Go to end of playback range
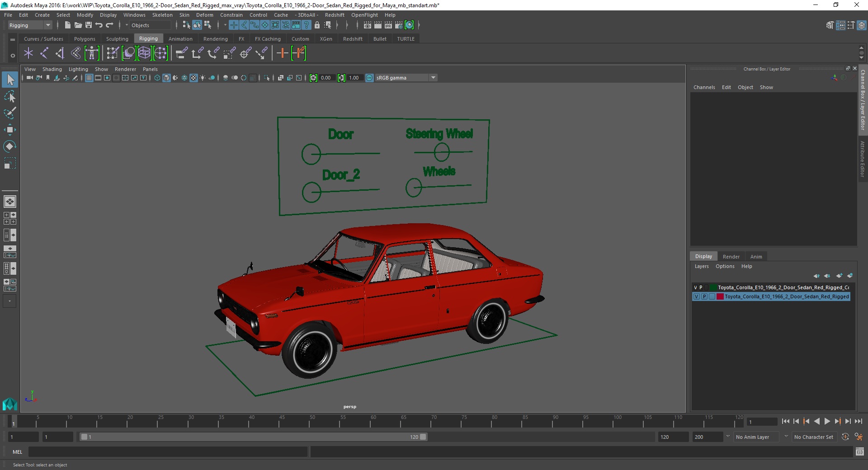868x470 pixels. (858, 421)
